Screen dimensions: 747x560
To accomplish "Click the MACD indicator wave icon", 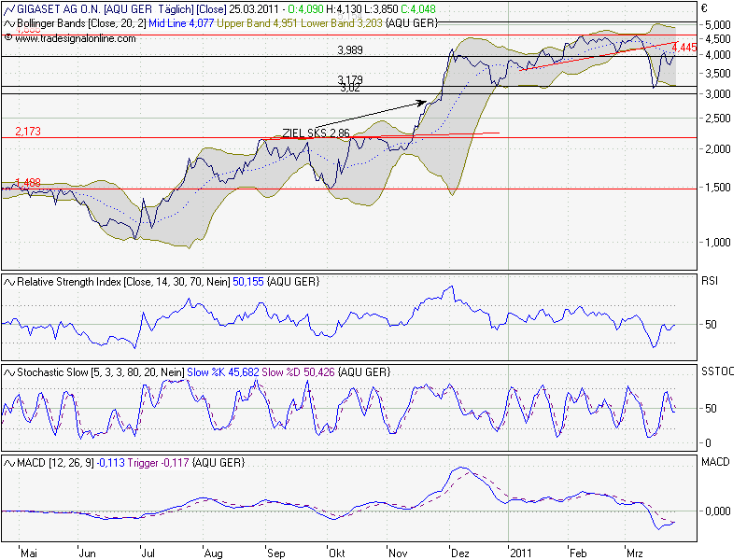I will pos(8,463).
